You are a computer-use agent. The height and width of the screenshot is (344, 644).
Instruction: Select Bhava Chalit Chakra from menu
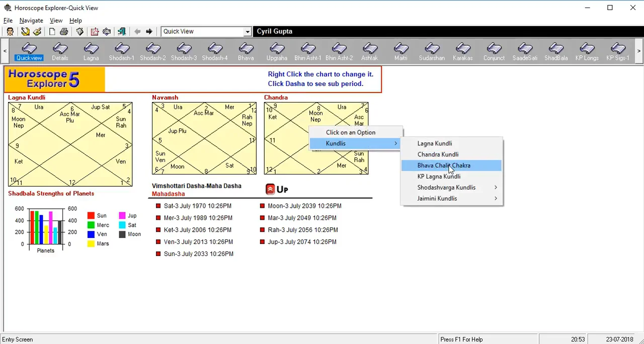point(444,165)
